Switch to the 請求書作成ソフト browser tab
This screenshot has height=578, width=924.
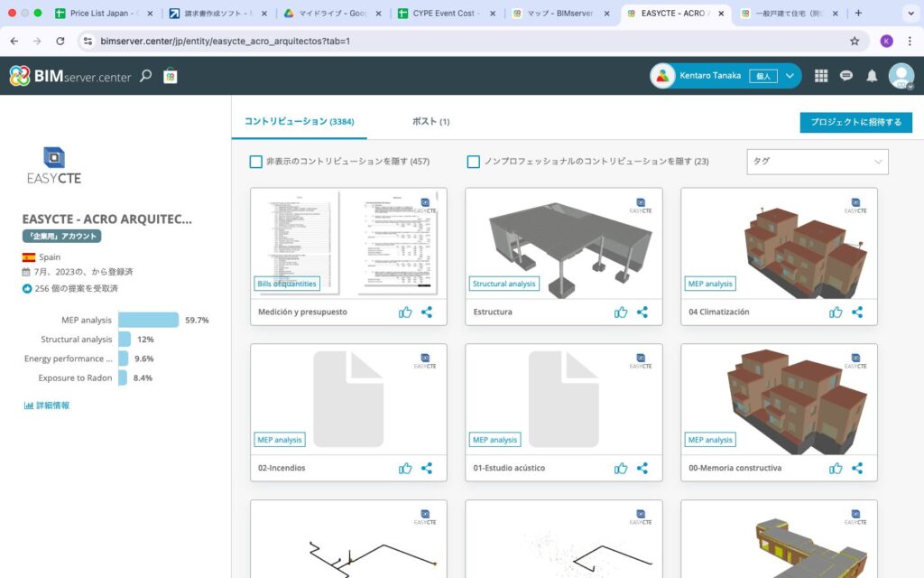(218, 13)
